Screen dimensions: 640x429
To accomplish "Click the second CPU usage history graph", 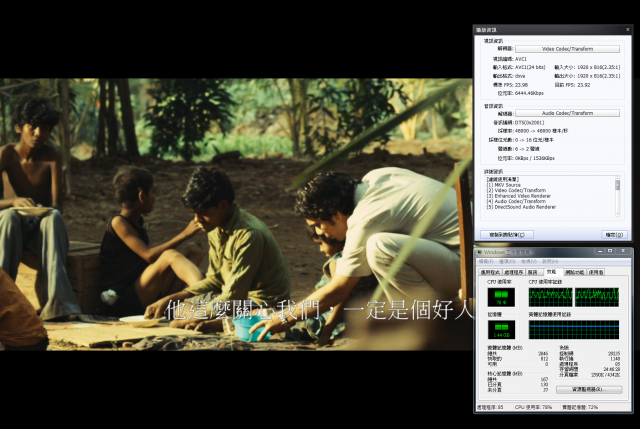I will [597, 297].
